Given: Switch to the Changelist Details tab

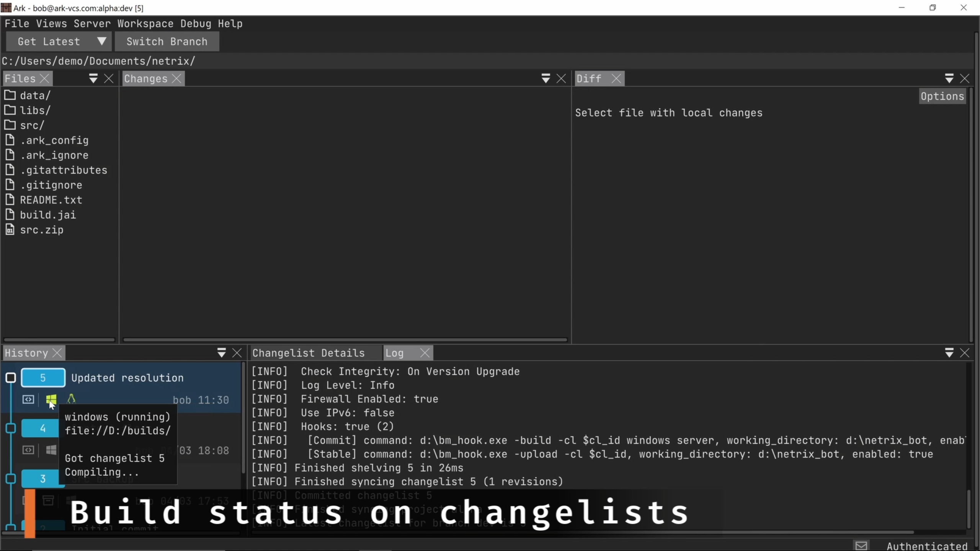Looking at the screenshot, I should (x=309, y=353).
